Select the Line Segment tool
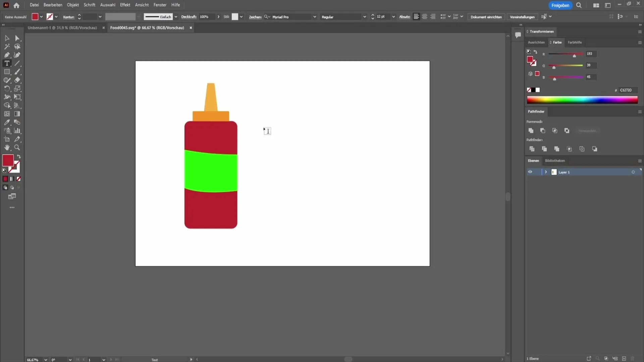Viewport: 644px width, 362px height. (17, 63)
